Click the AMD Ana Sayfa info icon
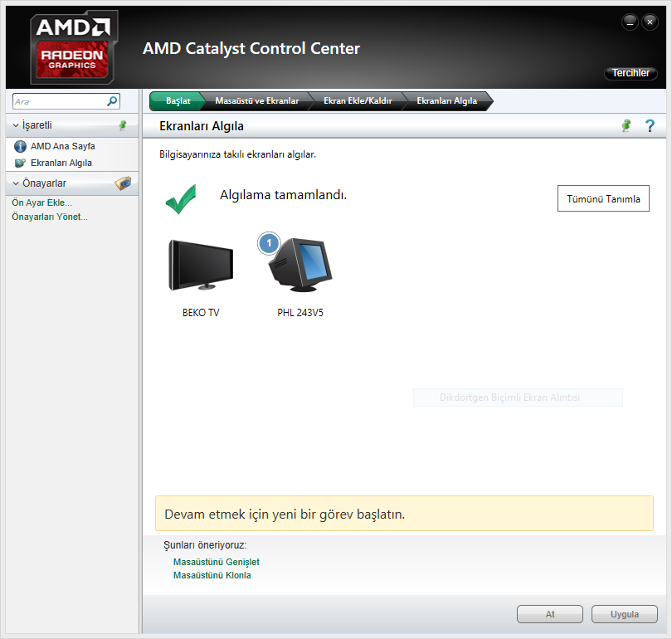672x639 pixels. pyautogui.click(x=20, y=147)
